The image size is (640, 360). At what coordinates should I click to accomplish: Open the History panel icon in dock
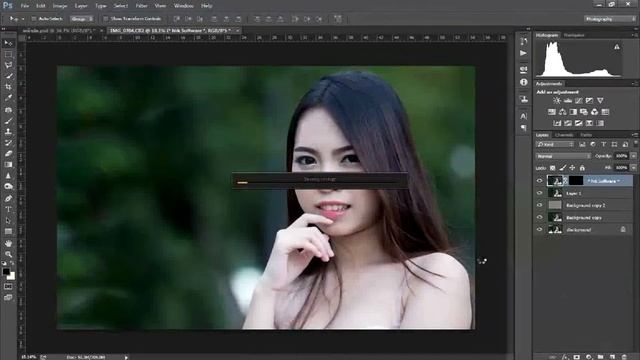click(x=524, y=42)
